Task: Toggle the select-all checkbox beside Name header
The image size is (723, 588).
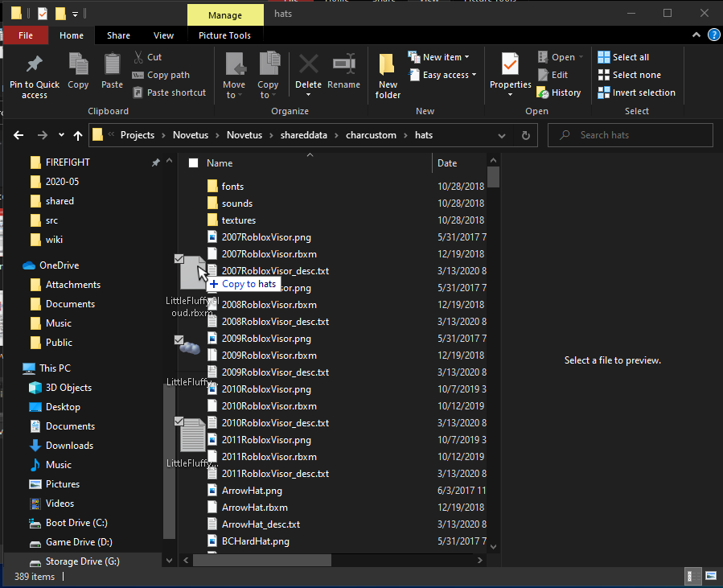Action: [x=193, y=163]
